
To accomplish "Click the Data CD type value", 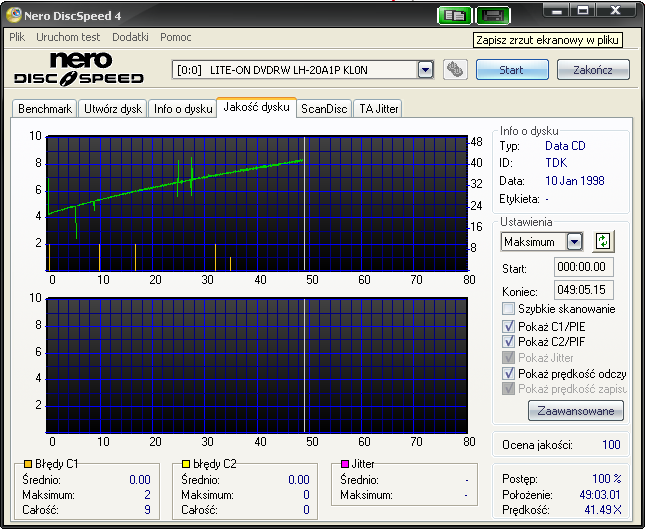I will point(565,146).
